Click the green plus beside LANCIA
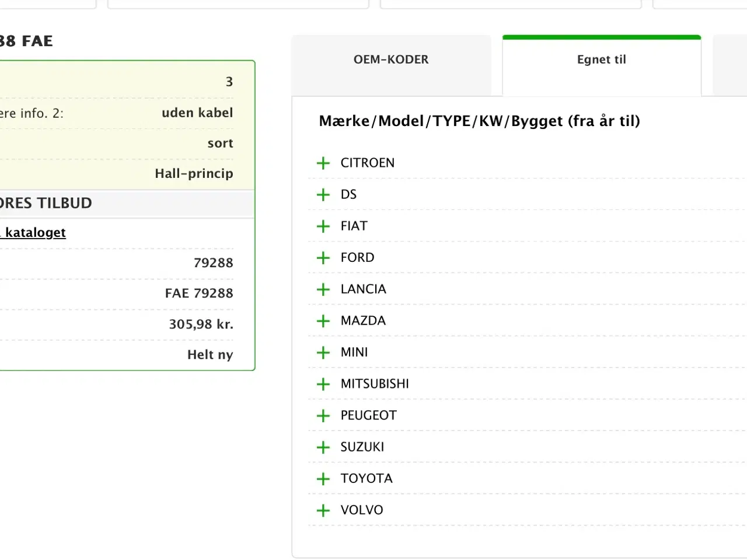The height and width of the screenshot is (560, 747). pos(323,289)
